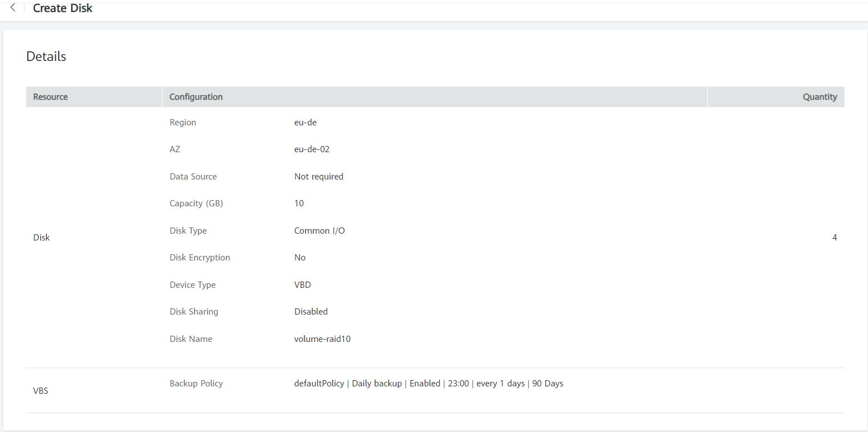868x432 pixels.
Task: Select the VBS resource row label
Action: [40, 390]
